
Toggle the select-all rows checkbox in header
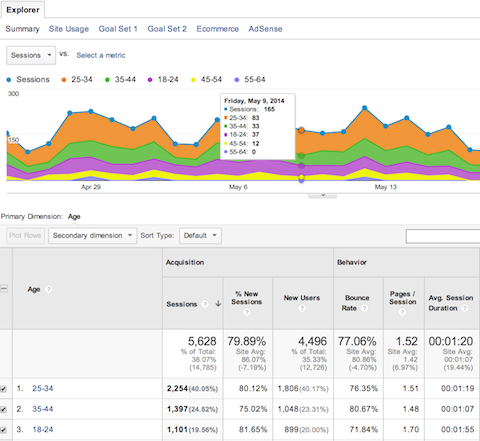tap(4, 289)
